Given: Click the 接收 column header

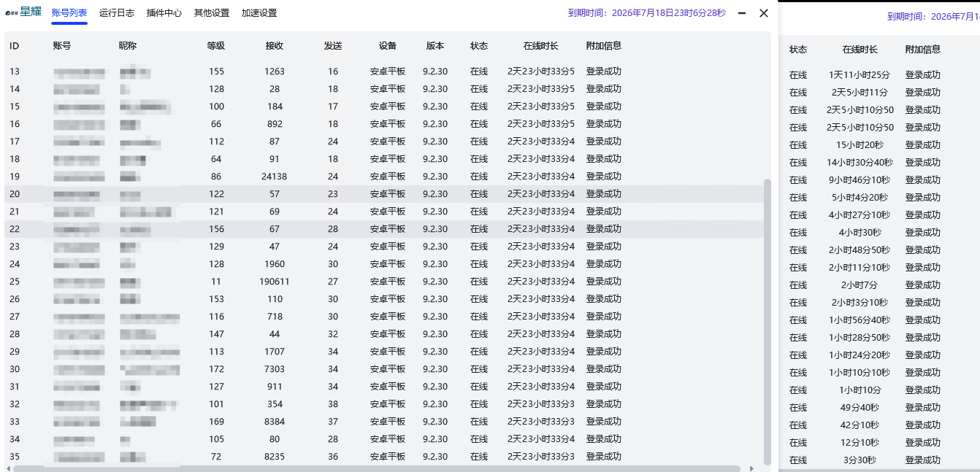Looking at the screenshot, I should (x=275, y=46).
